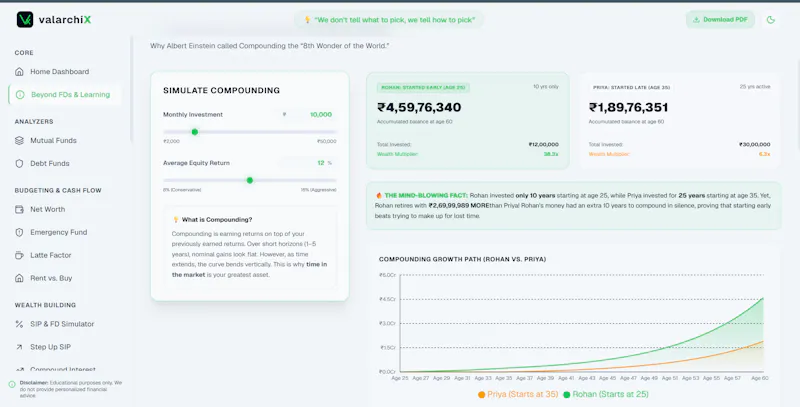The height and width of the screenshot is (407, 800).
Task: Click the Debt Funds shield icon
Action: click(19, 163)
